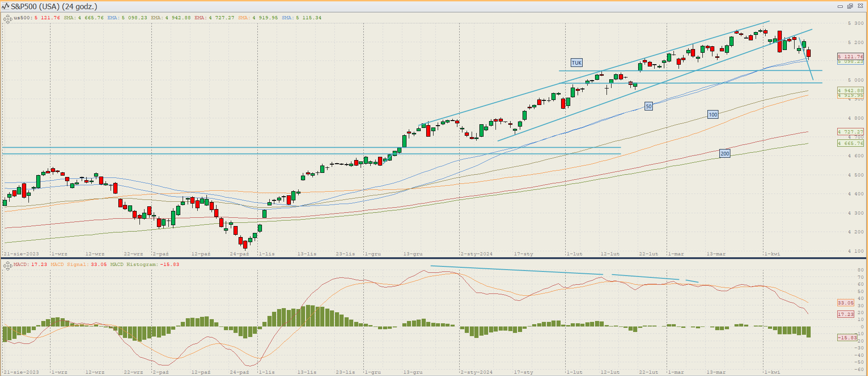
Task: Select the 100 moving average label
Action: [x=712, y=115]
